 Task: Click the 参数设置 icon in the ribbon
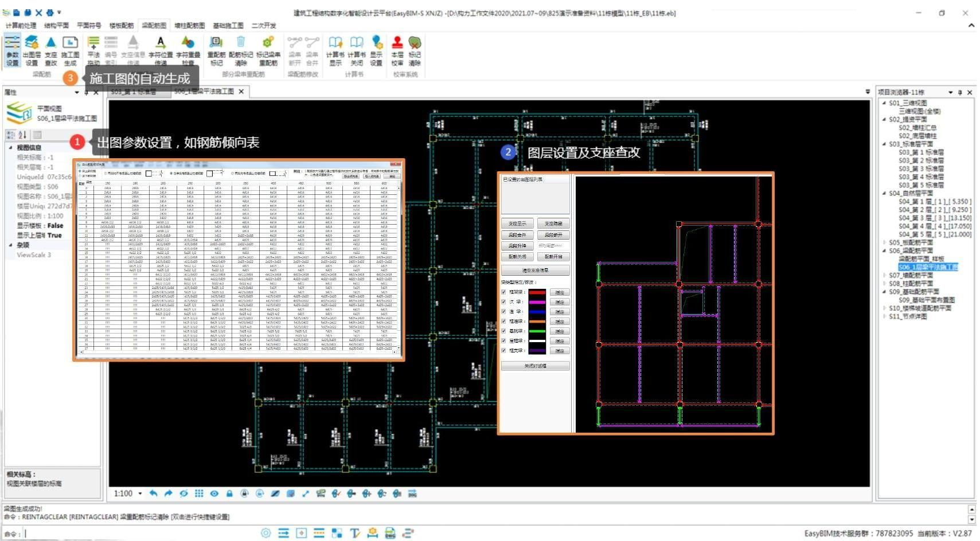pos(12,45)
